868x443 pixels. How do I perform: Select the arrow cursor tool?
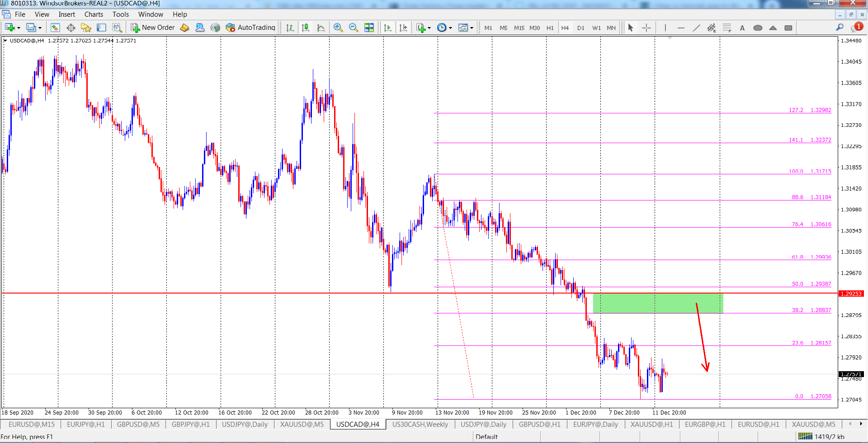[631, 28]
